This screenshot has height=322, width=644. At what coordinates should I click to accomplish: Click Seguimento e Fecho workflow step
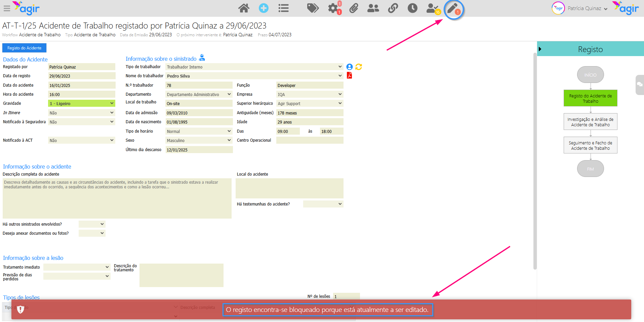coord(590,145)
